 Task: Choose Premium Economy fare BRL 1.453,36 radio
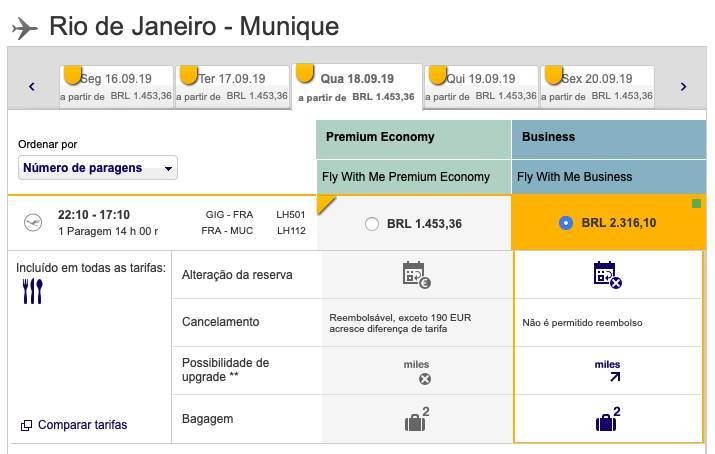pos(372,224)
